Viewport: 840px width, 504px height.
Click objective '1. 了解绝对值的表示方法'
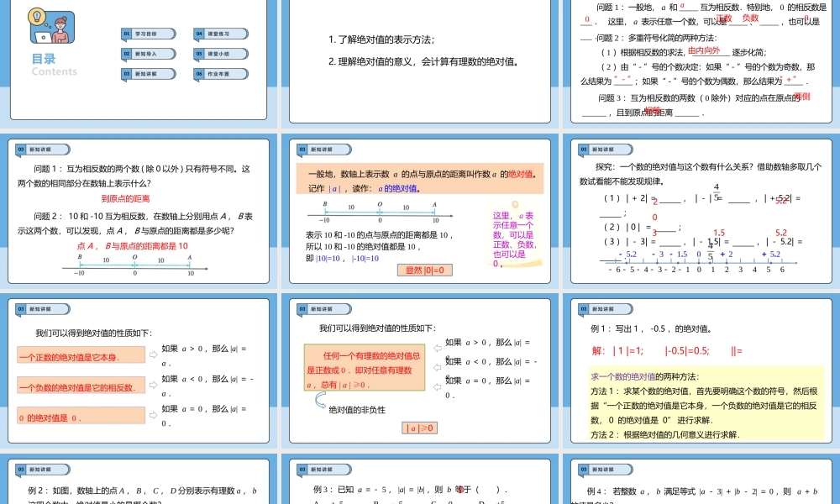[381, 39]
